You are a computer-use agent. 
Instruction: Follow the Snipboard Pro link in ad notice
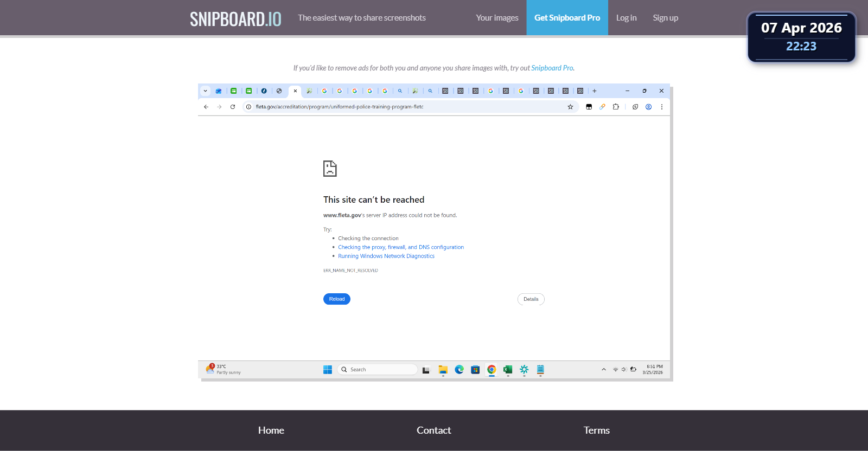pyautogui.click(x=552, y=68)
